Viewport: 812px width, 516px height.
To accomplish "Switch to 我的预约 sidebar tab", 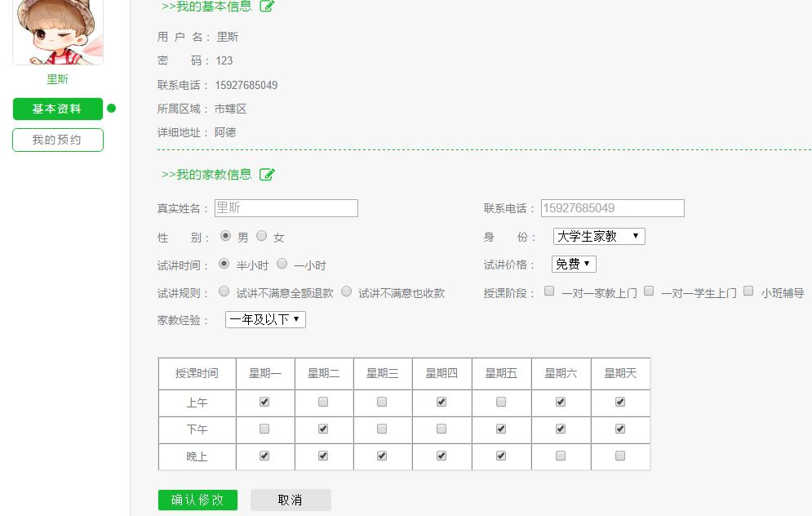I will (58, 140).
